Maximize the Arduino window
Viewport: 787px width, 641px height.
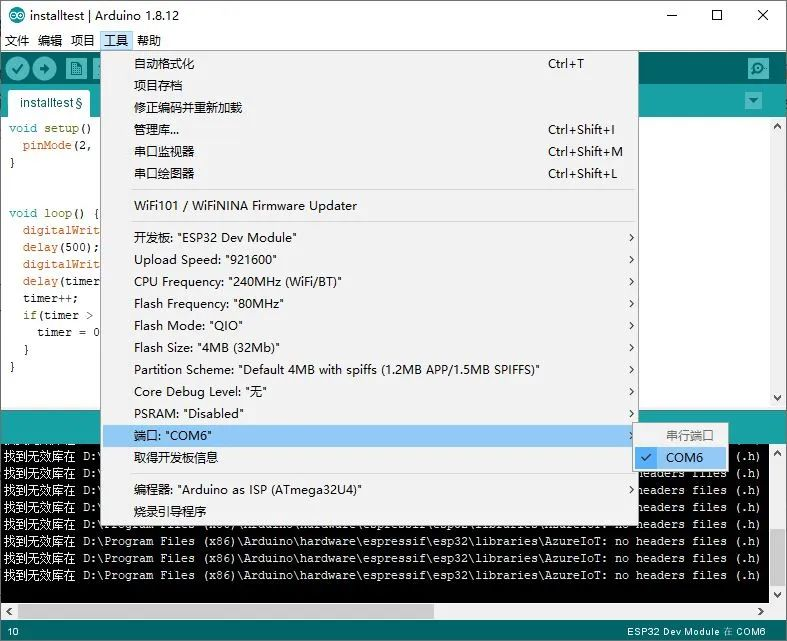tap(717, 16)
